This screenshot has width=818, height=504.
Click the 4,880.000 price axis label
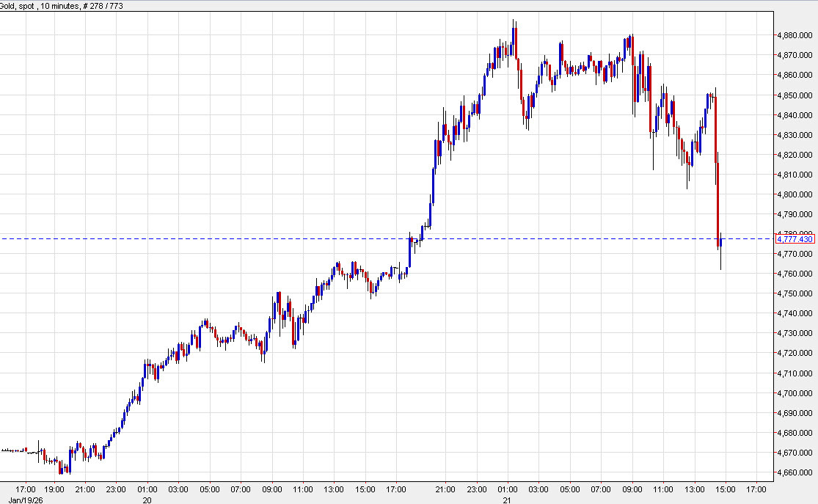(797, 34)
